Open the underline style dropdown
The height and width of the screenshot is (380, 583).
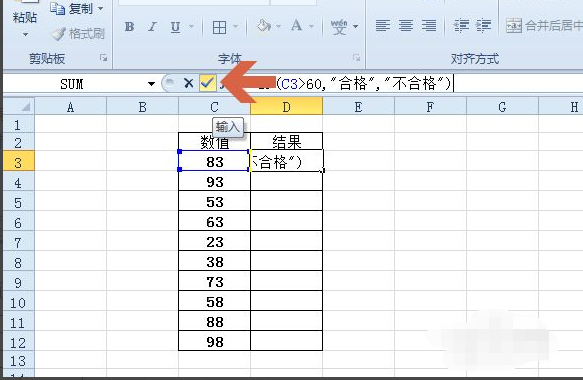[191, 26]
